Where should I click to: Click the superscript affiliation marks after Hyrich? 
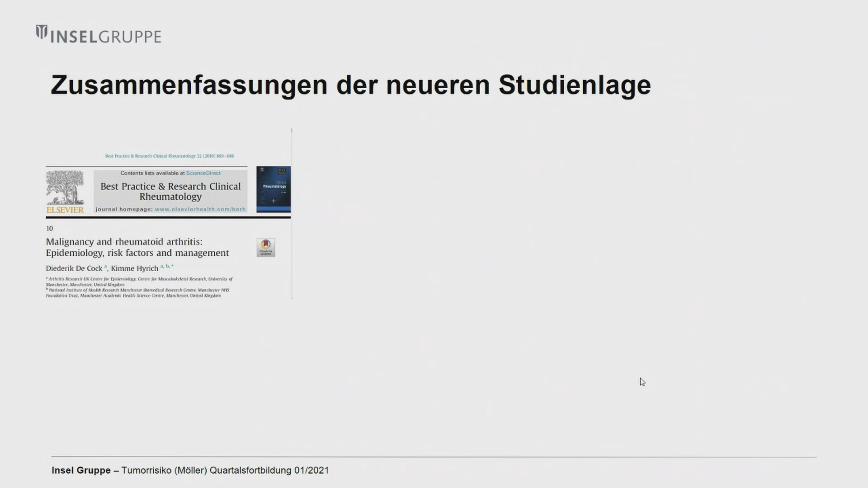[167, 266]
